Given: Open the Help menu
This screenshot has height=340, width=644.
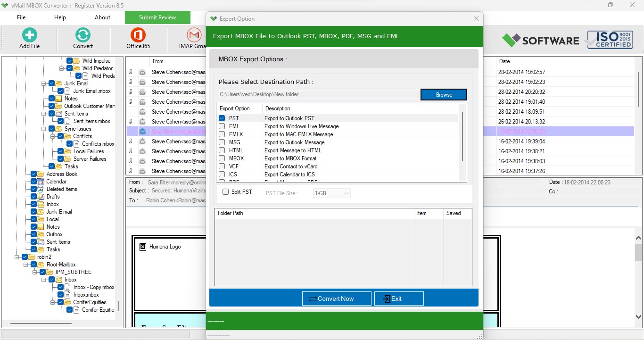Looking at the screenshot, I should [x=60, y=17].
